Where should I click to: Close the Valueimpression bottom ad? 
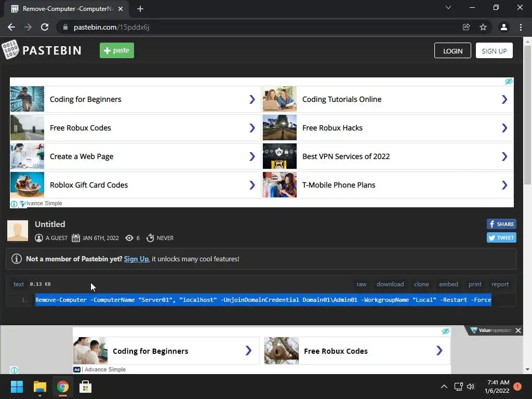pos(518,330)
